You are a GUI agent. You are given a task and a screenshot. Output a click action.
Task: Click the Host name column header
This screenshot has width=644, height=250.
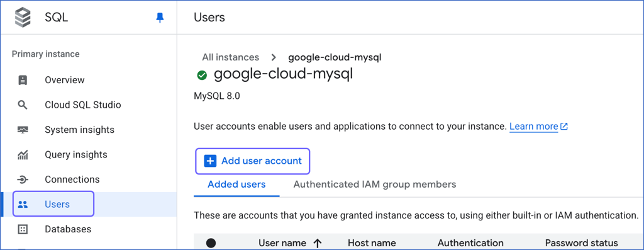click(x=372, y=244)
